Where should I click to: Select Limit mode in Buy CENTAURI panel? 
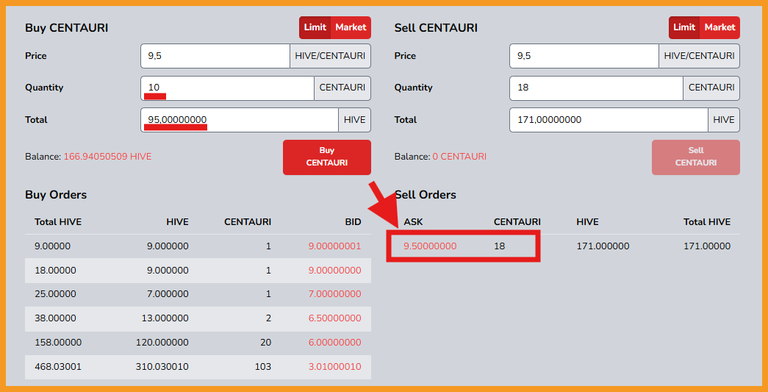pyautogui.click(x=315, y=27)
